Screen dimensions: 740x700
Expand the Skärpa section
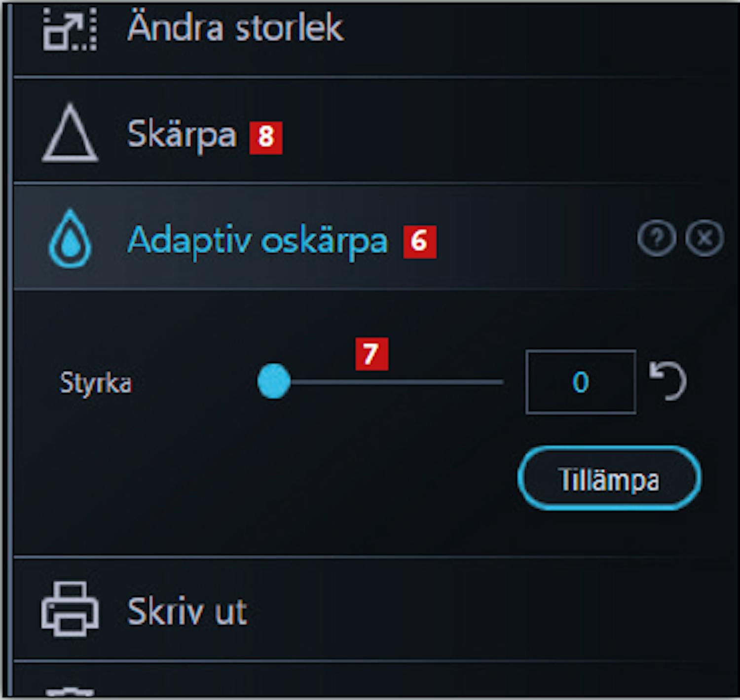pyautogui.click(x=182, y=134)
